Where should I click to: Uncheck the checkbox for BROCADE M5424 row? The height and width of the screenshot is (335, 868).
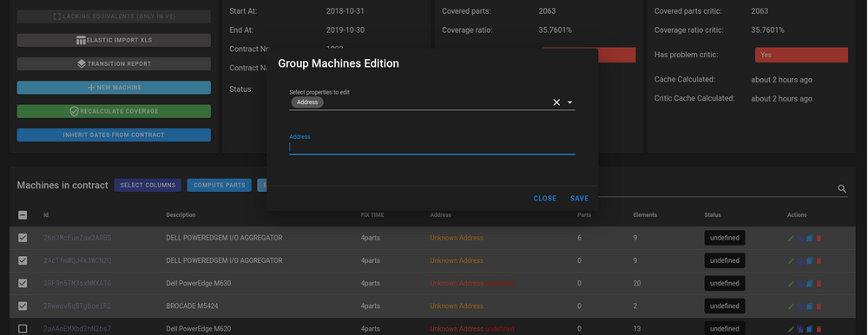(23, 305)
